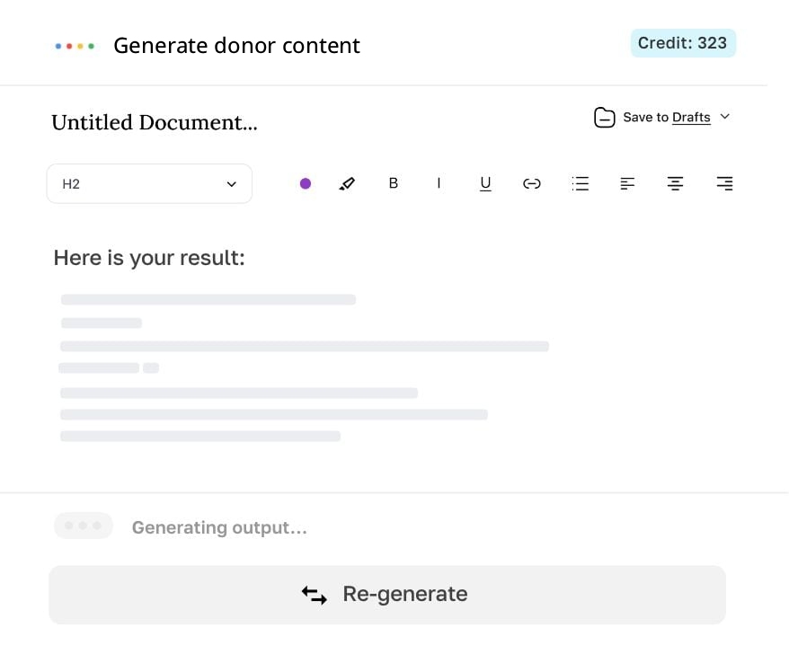Open the Drafts underlined link
Image resolution: width=789 pixels, height=672 pixels.
690,117
